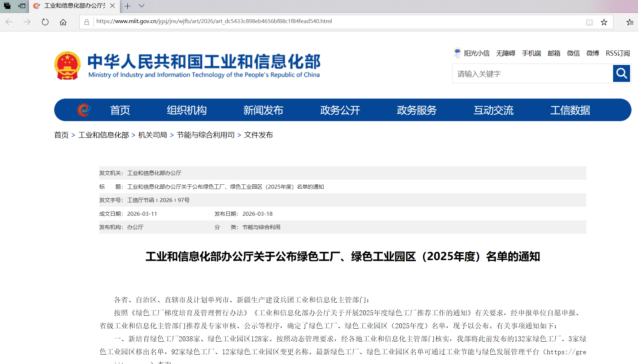Click the blue search magnifier button
The width and height of the screenshot is (638, 364).
tap(621, 74)
